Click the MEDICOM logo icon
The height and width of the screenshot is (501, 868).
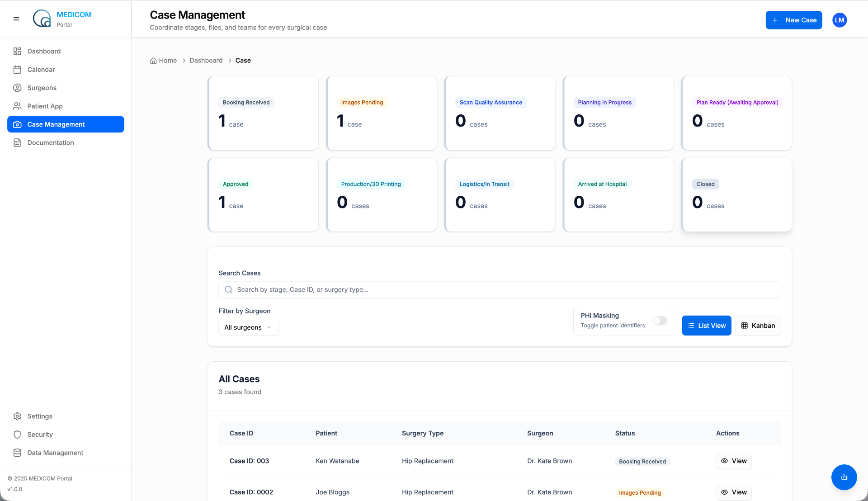click(42, 19)
